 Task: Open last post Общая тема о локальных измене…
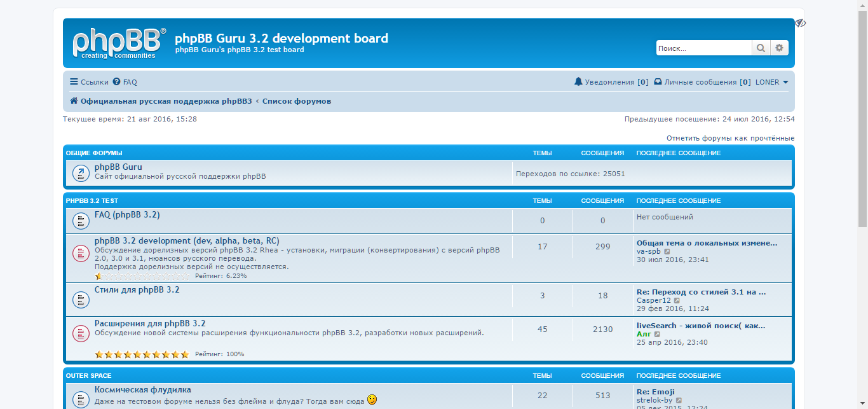tap(707, 243)
